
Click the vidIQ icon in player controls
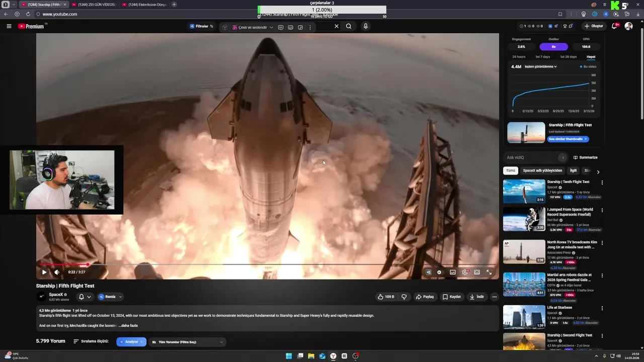429,272
